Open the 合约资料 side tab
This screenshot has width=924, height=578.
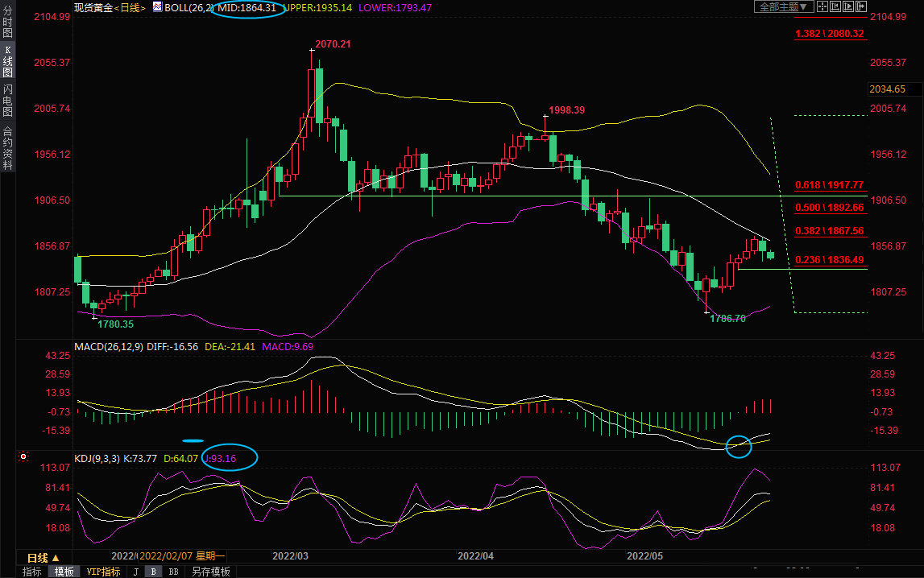(7, 147)
